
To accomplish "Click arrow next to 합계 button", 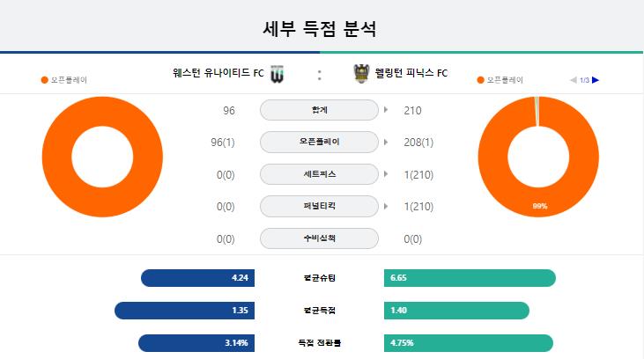I will [386, 110].
